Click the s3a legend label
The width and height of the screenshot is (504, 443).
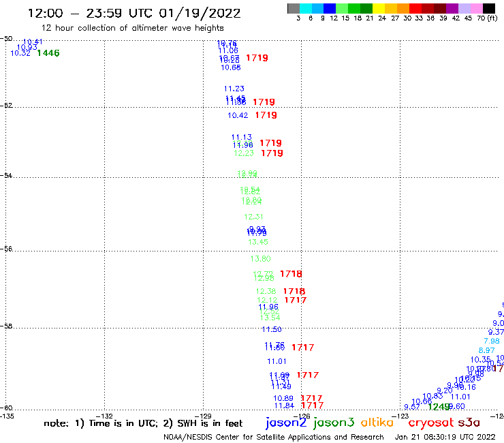(469, 423)
